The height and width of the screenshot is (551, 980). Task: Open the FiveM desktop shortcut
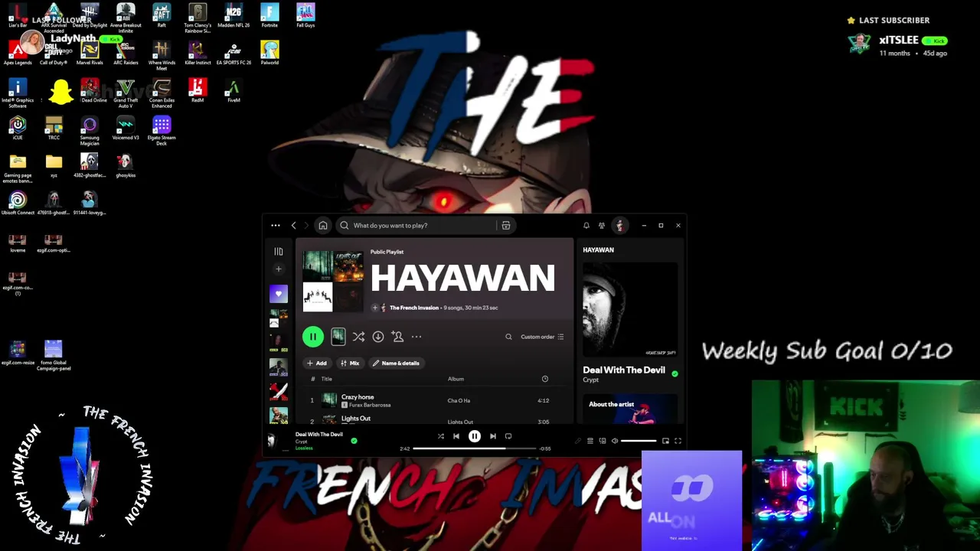(234, 91)
